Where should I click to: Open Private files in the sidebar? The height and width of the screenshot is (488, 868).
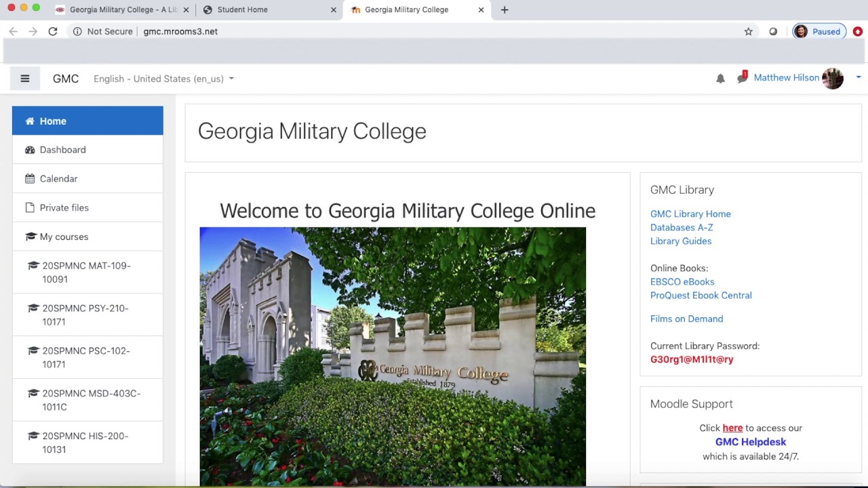click(x=87, y=208)
